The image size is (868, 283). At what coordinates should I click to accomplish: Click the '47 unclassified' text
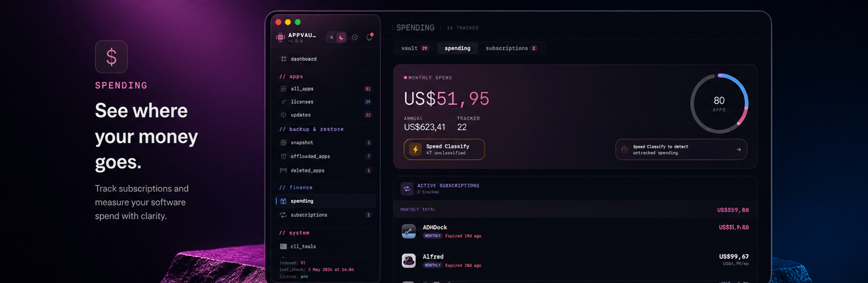tap(446, 153)
